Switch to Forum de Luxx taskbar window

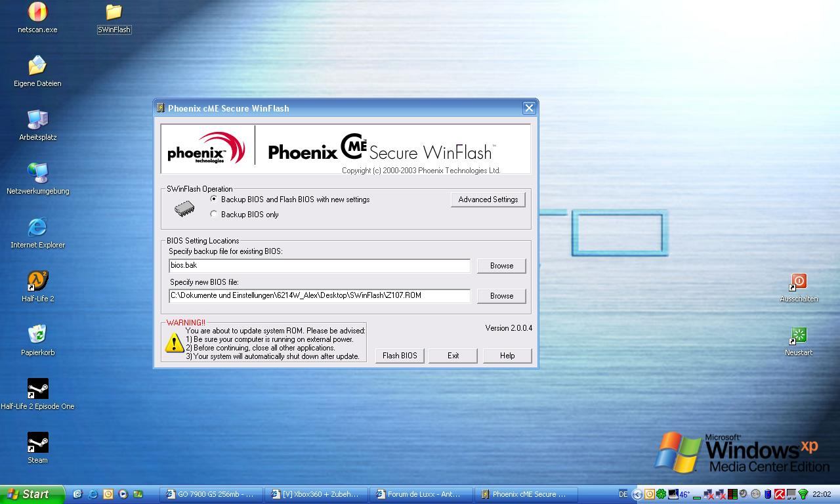pyautogui.click(x=421, y=494)
